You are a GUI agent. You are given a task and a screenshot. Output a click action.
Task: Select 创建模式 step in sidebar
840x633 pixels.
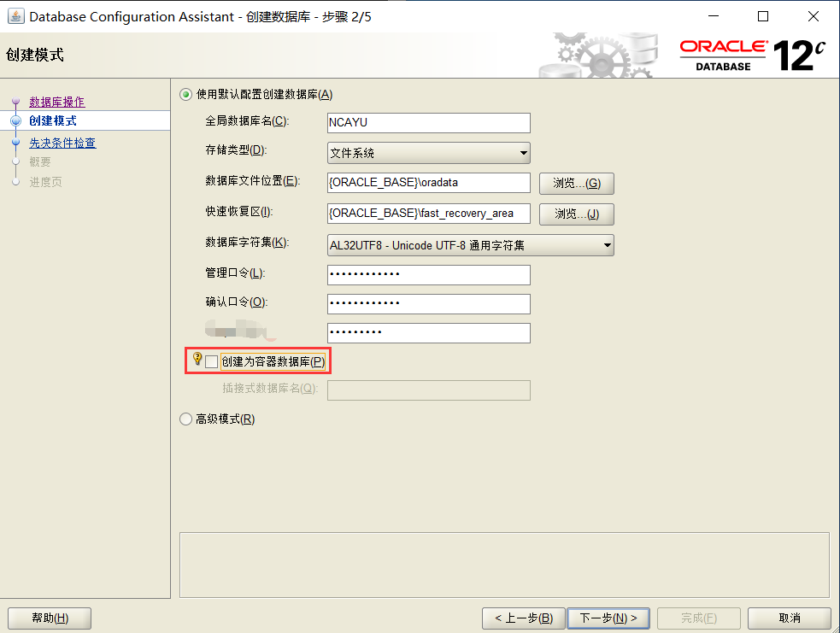(x=52, y=120)
